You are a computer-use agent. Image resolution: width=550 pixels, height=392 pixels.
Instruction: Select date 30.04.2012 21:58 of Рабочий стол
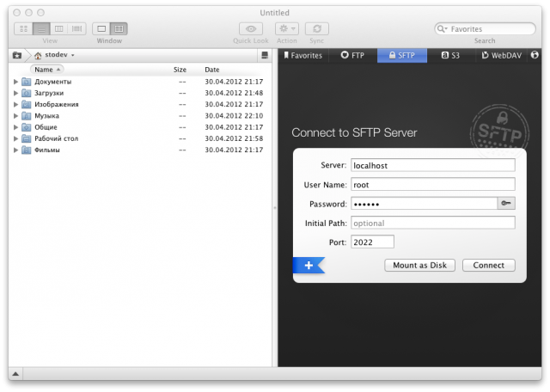[x=234, y=138]
